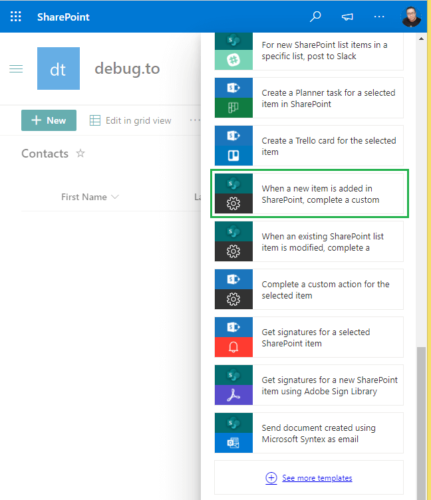Select the Create a Planner task template
This screenshot has height=500, width=431.
(x=309, y=98)
